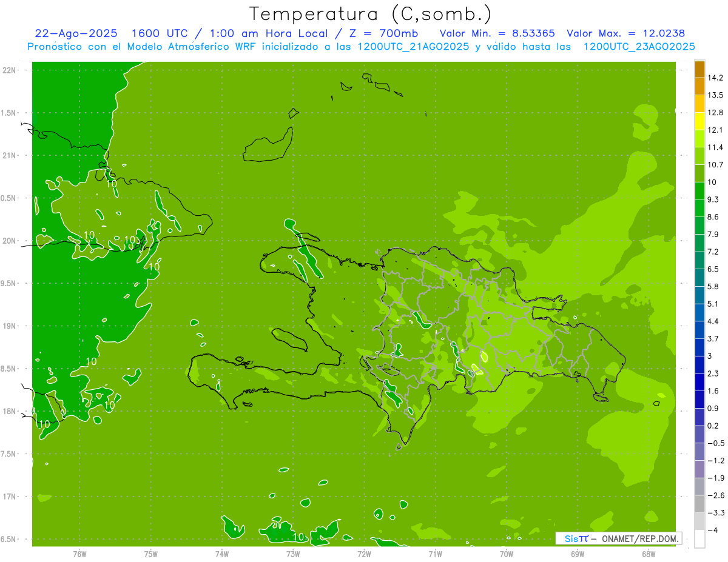The height and width of the screenshot is (562, 728).
Task: Click the "0.2" colorbar value
Action: click(713, 426)
